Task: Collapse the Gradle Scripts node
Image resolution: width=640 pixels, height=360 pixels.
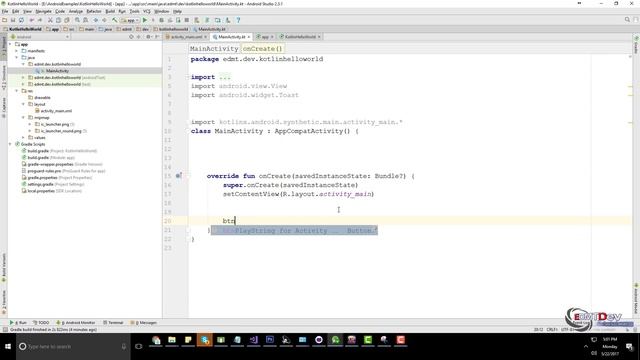Action: [10, 144]
